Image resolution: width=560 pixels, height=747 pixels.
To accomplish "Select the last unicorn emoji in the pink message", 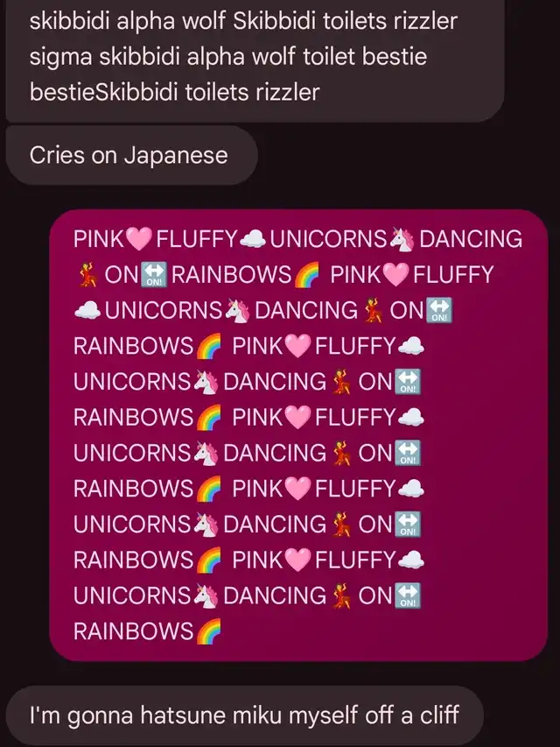I will [x=206, y=596].
